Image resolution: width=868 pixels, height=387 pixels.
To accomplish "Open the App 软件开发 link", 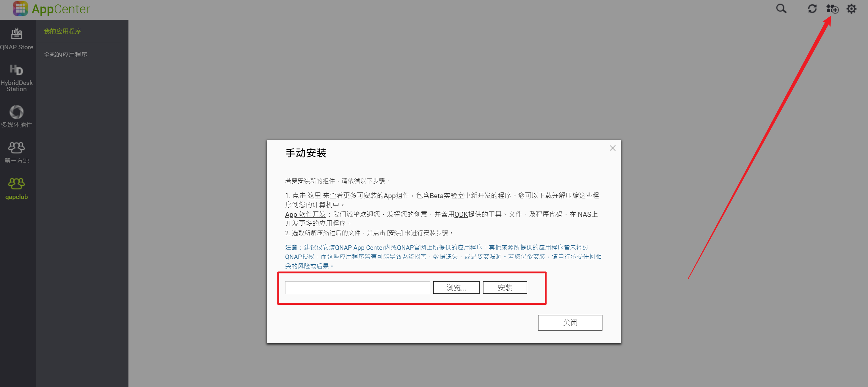I will 305,214.
